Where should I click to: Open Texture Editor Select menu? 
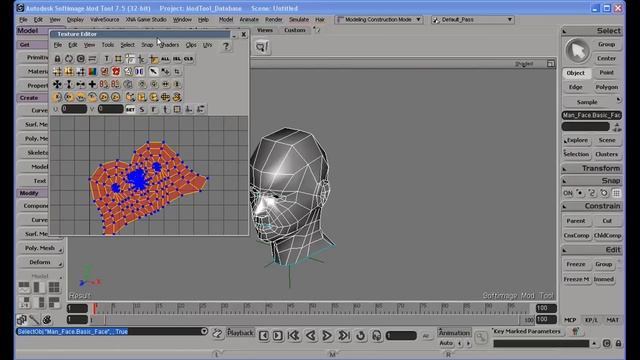pos(127,45)
